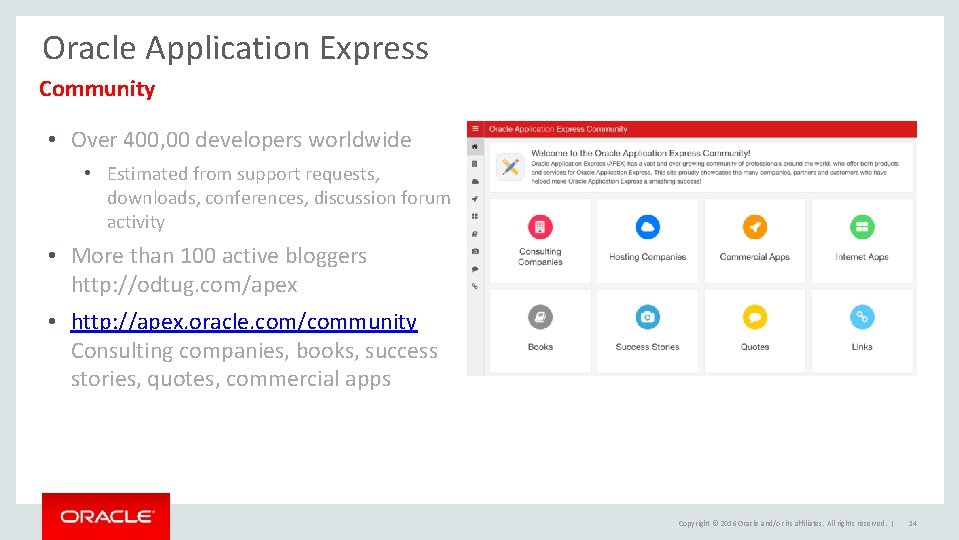Click the home icon in the left sidebar
Image resolution: width=959 pixels, height=540 pixels.
(x=475, y=147)
